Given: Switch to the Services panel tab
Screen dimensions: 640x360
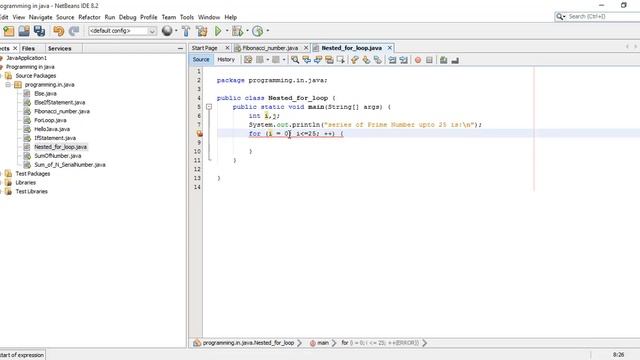Looking at the screenshot, I should coord(60,48).
